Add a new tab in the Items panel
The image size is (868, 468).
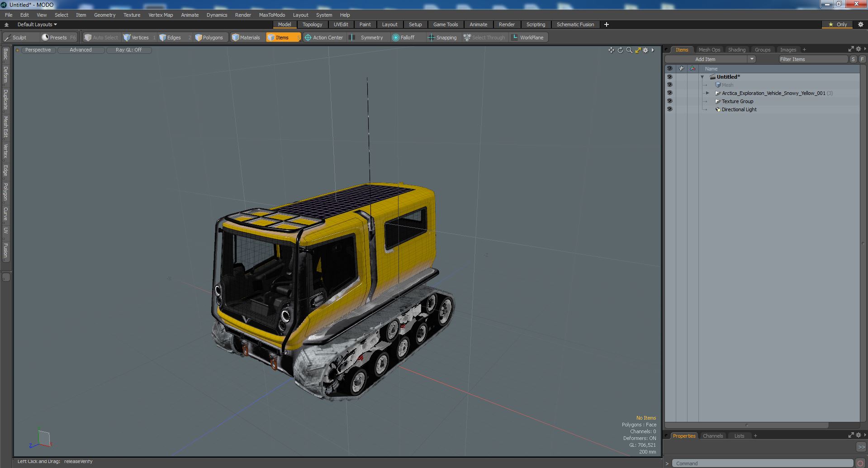(804, 50)
